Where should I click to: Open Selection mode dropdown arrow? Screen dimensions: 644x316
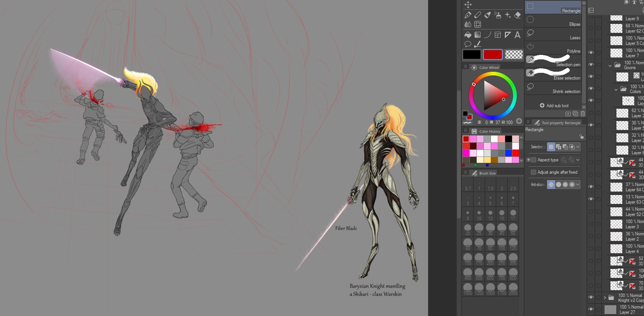click(x=578, y=147)
